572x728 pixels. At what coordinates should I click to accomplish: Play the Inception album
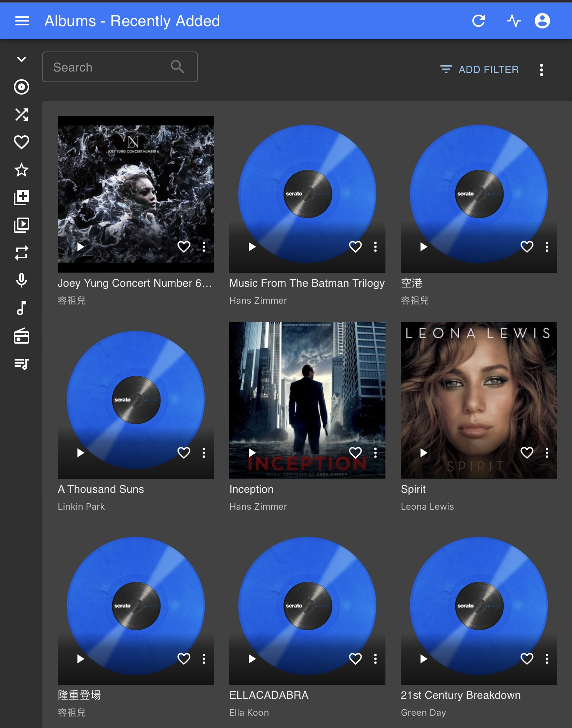(252, 453)
